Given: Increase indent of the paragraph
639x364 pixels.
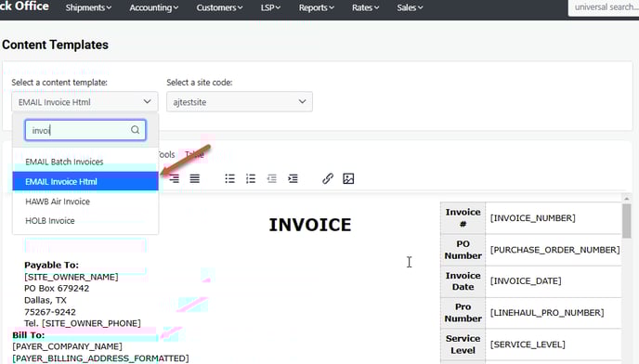Looking at the screenshot, I should [293, 178].
